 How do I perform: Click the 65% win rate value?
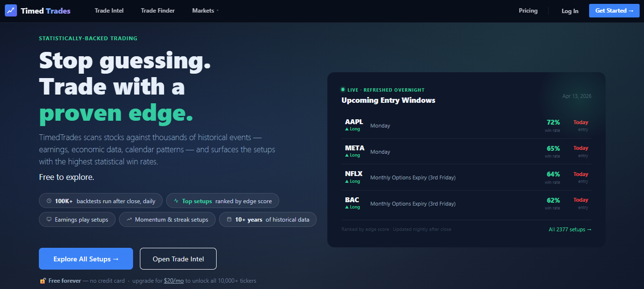point(553,148)
